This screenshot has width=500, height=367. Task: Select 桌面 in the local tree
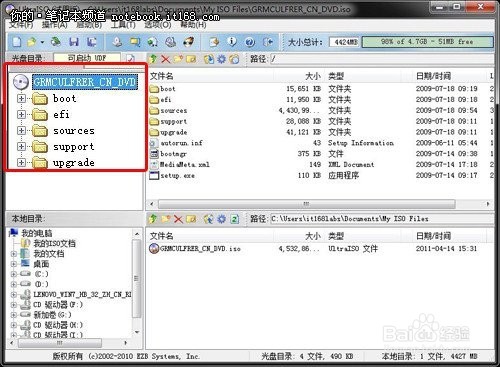(x=41, y=264)
